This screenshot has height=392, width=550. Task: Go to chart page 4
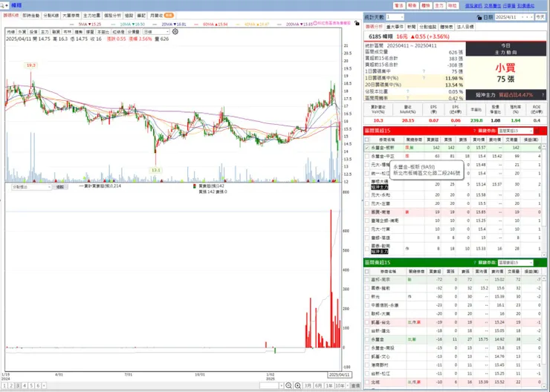point(25,386)
